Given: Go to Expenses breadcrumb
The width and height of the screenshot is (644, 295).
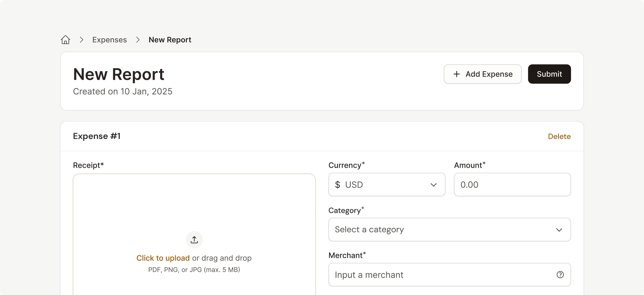Looking at the screenshot, I should click(x=109, y=40).
